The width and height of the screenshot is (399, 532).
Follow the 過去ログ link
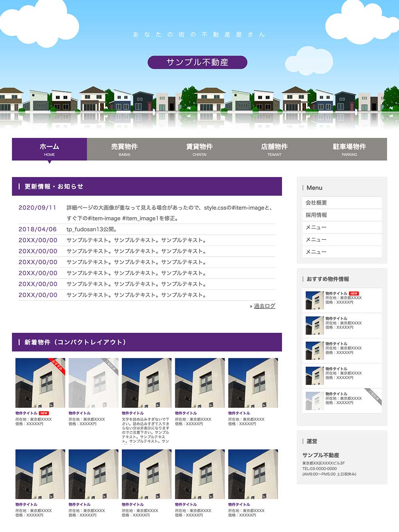[265, 306]
